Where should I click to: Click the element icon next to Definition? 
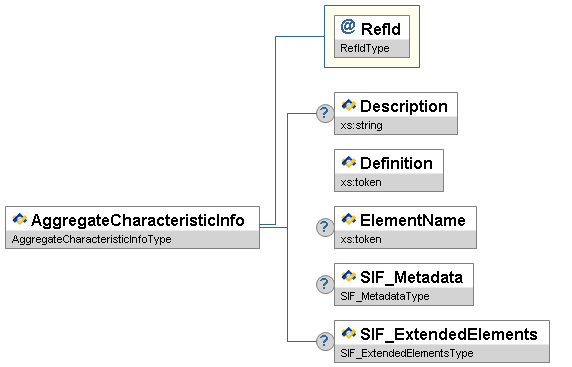click(x=348, y=162)
